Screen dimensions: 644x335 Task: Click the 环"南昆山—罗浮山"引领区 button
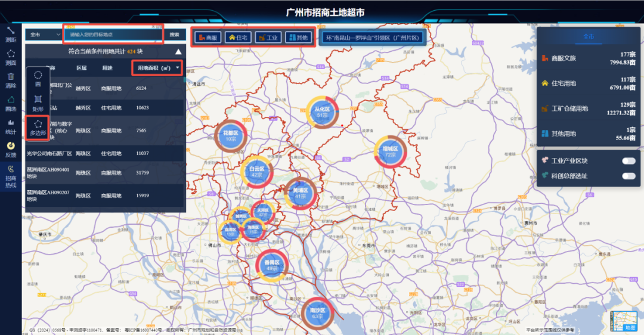[x=373, y=38]
